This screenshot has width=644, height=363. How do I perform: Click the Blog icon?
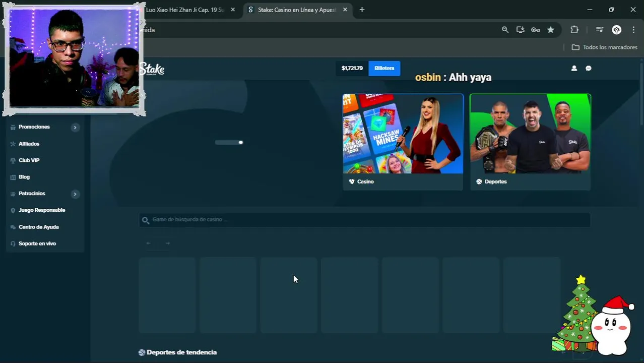click(14, 177)
